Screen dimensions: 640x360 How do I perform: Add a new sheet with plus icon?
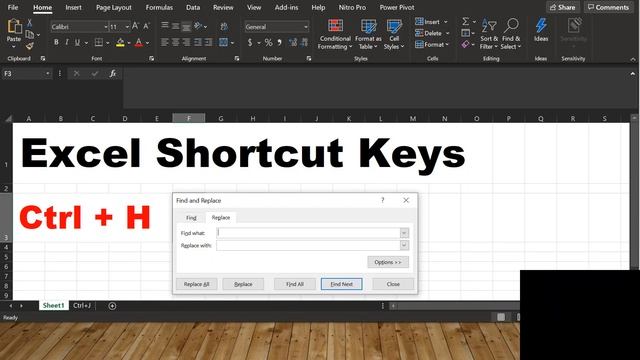click(x=112, y=306)
